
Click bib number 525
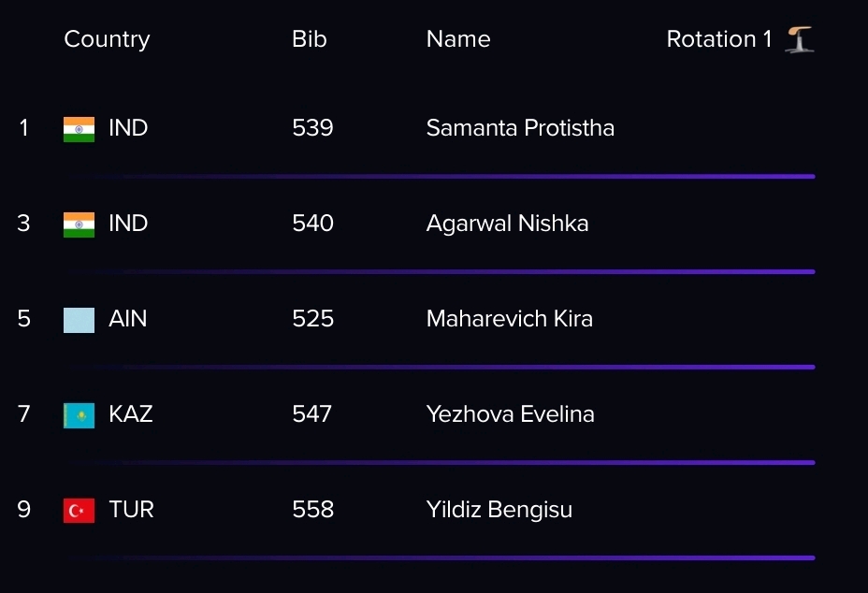[x=312, y=319]
